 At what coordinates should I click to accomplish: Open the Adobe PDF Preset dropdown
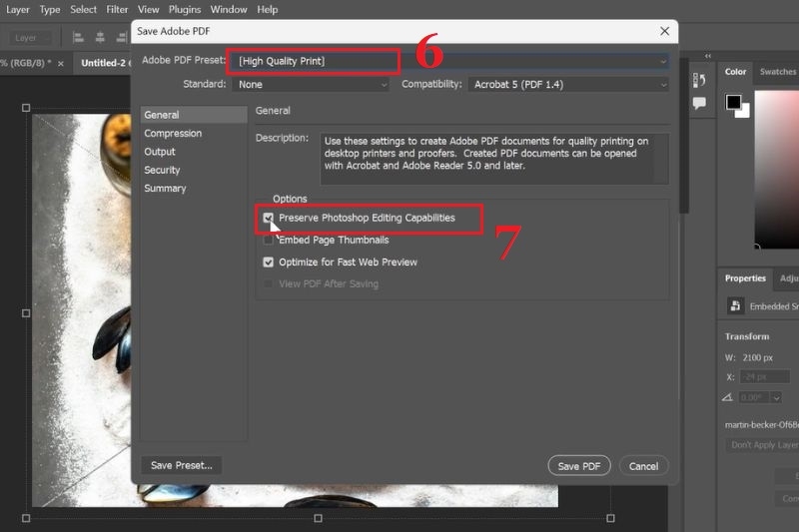449,61
